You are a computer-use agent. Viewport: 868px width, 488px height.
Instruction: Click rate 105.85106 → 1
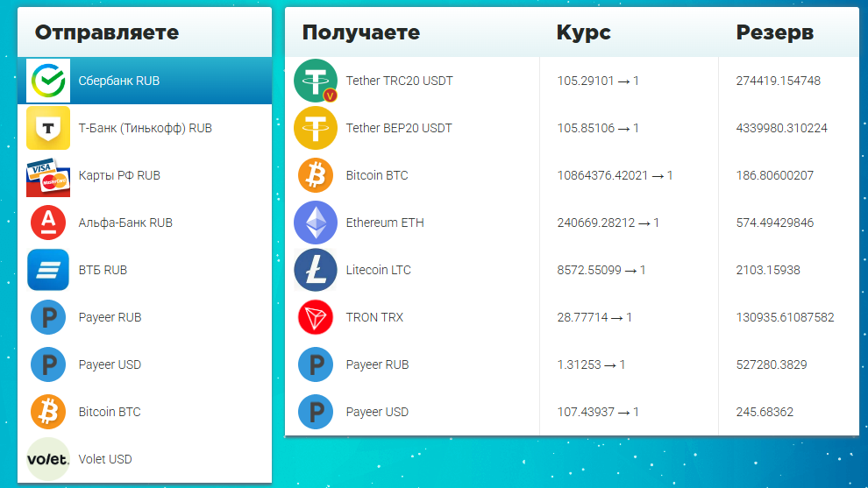598,129
